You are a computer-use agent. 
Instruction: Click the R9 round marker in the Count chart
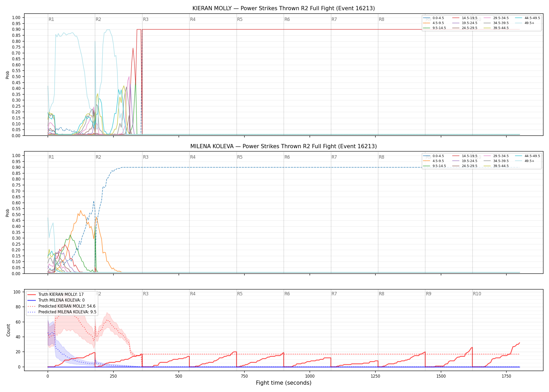(x=428, y=294)
